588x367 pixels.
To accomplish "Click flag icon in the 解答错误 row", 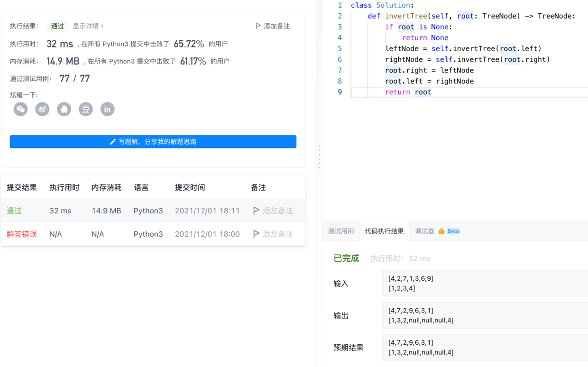I will tap(256, 234).
